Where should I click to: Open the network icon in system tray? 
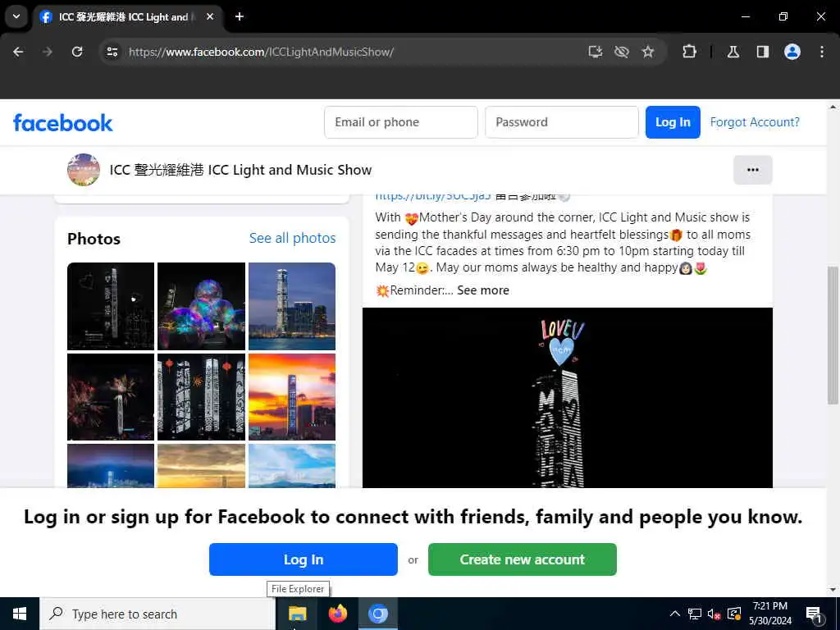695,614
